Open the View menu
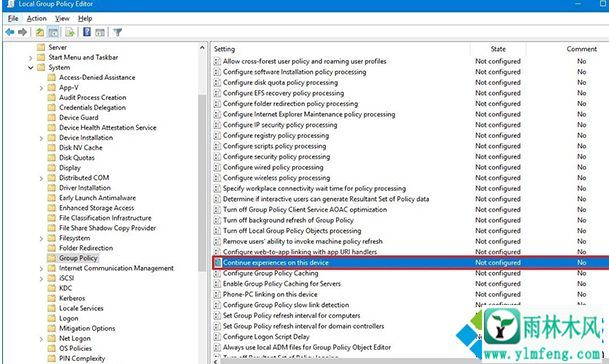The width and height of the screenshot is (609, 364). 62,18
